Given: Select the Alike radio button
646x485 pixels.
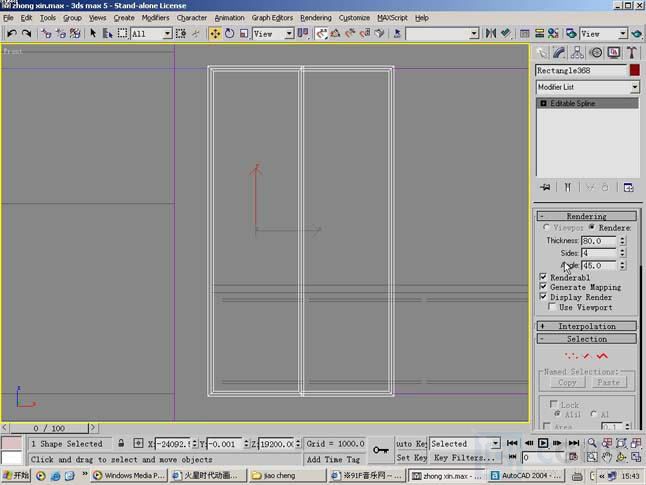Looking at the screenshot, I should coord(557,413).
